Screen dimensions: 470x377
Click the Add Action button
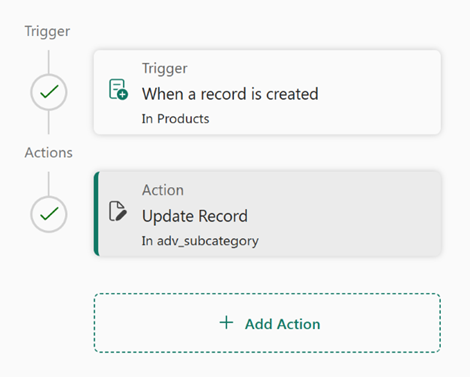pyautogui.click(x=267, y=323)
